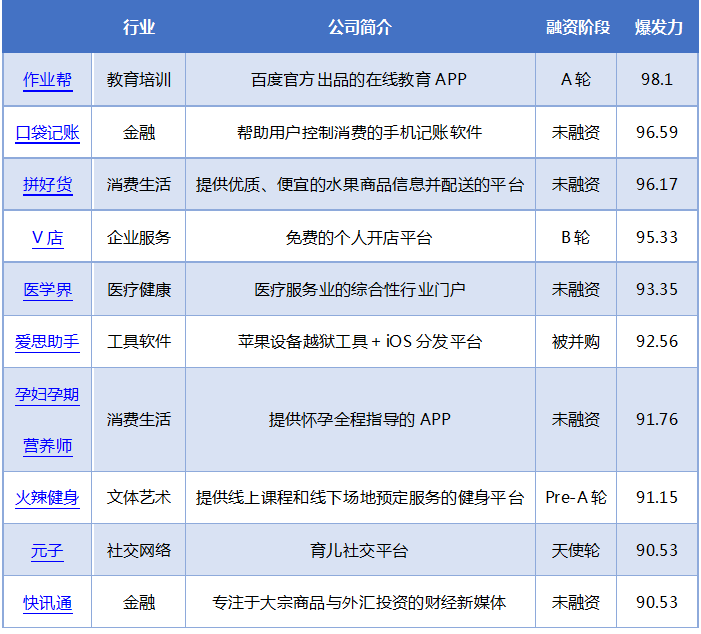Click the description 百度官方出品的在线教育APP

pos(359,80)
